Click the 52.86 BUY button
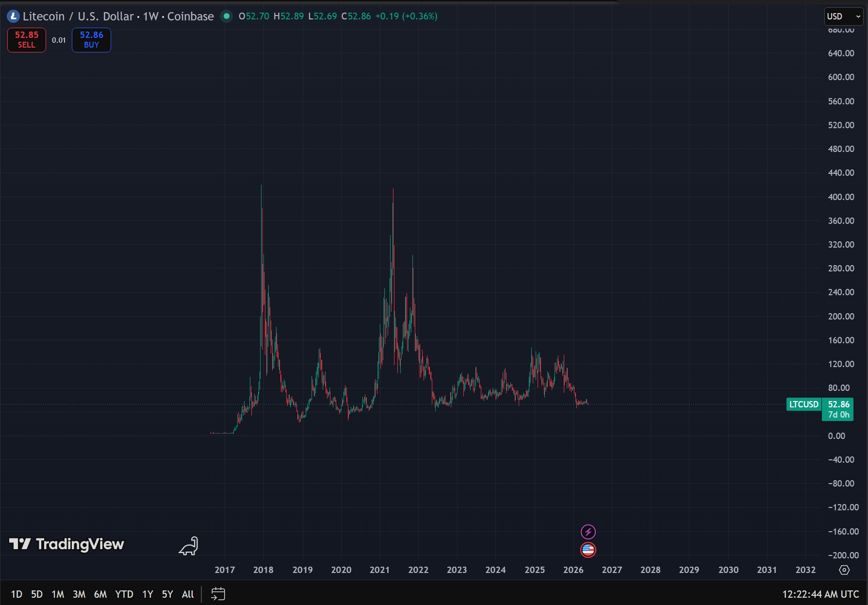This screenshot has width=868, height=605. (91, 40)
